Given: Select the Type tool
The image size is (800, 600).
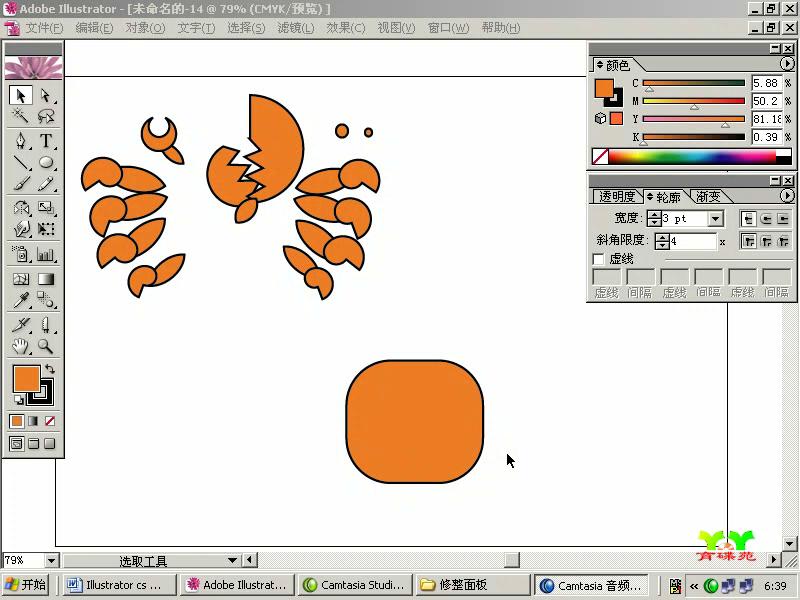Looking at the screenshot, I should point(46,140).
